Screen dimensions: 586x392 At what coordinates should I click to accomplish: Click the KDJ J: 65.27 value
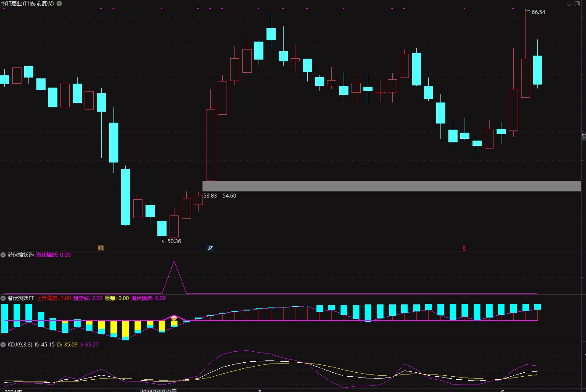click(89, 345)
